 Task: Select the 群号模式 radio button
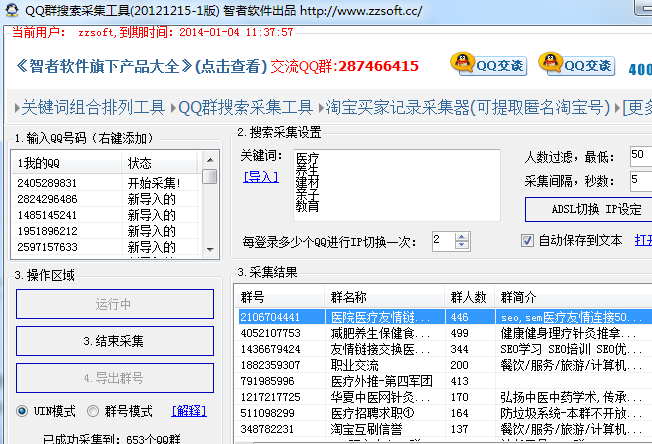pos(94,411)
